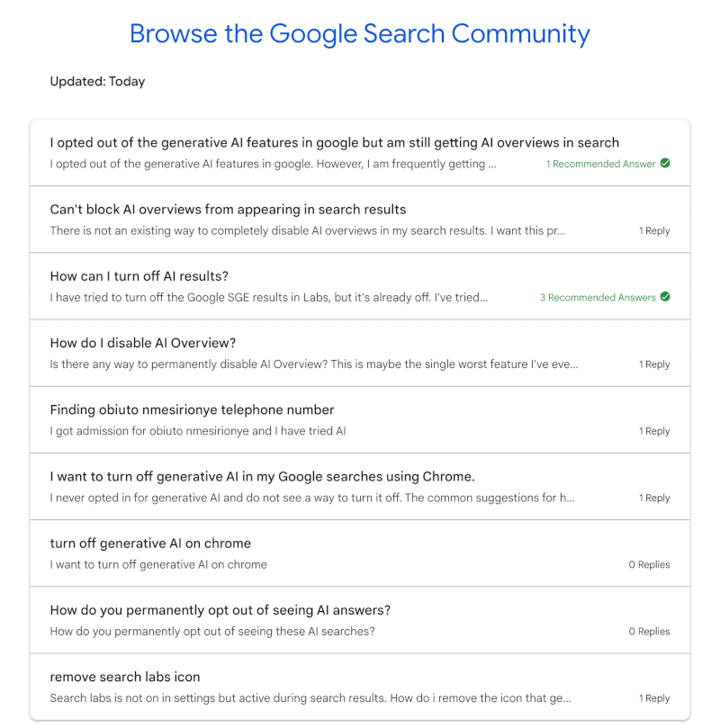Click snippet 'Is there any way to permanently disable'

point(313,364)
